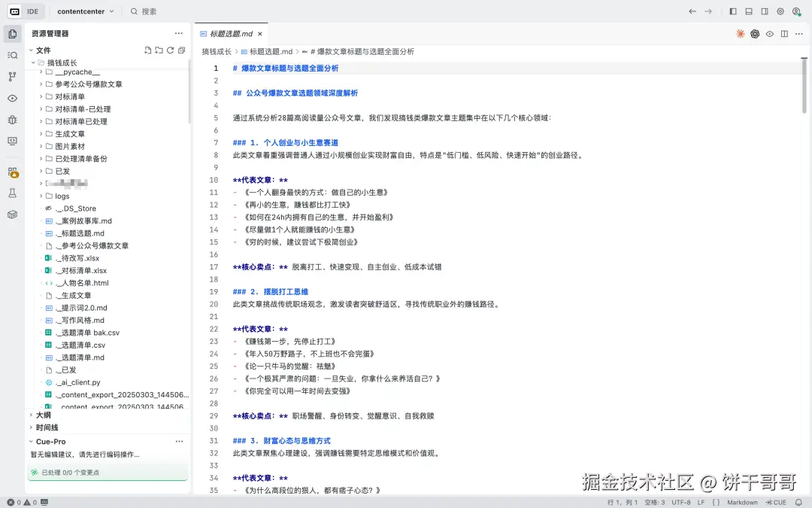Open the Run and Debug bug icon
Viewport: 812px width, 508px height.
pyautogui.click(x=13, y=120)
